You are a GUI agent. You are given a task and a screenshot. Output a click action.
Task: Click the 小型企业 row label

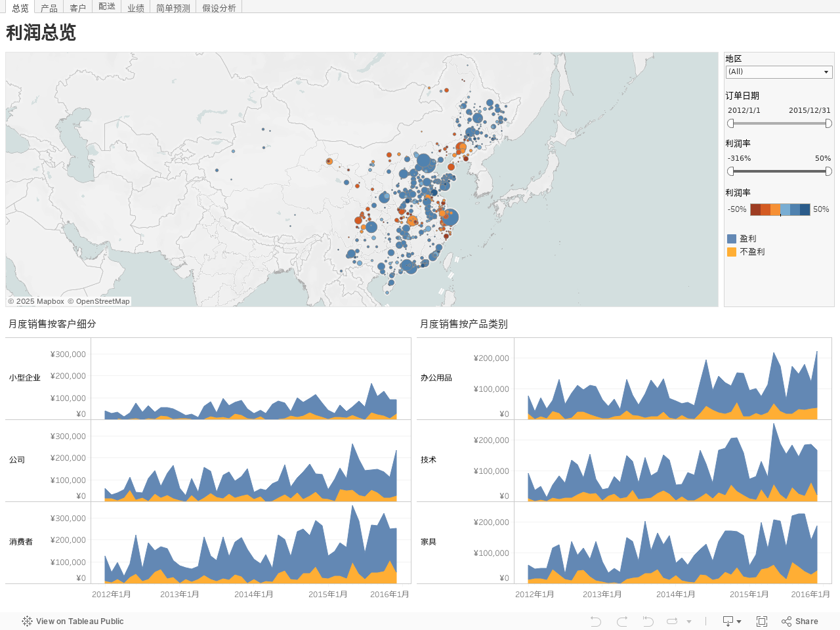point(25,378)
